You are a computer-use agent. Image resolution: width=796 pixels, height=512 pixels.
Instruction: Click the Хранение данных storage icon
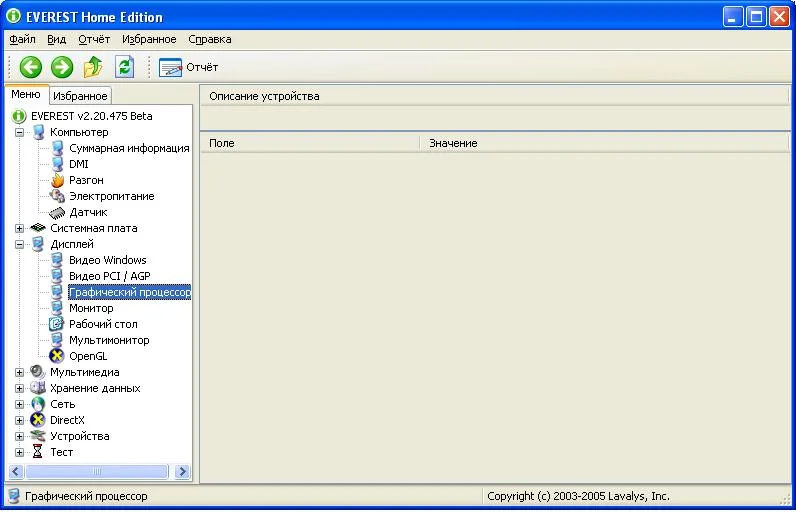click(x=38, y=388)
